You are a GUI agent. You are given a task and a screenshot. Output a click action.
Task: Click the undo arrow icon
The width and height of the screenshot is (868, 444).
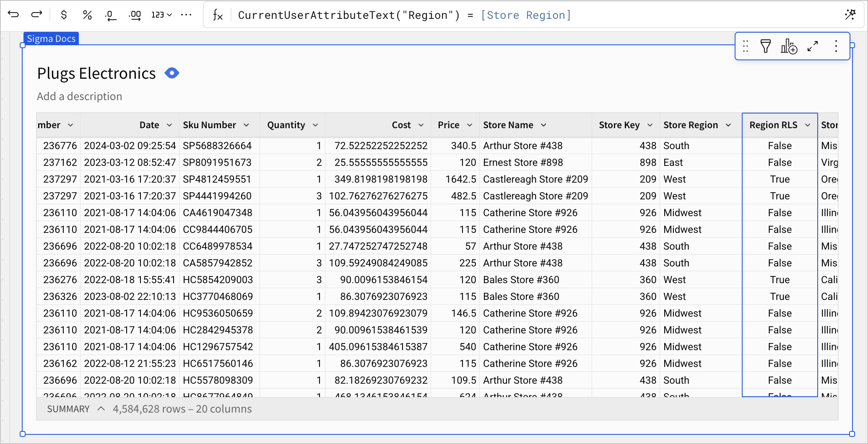pos(13,15)
